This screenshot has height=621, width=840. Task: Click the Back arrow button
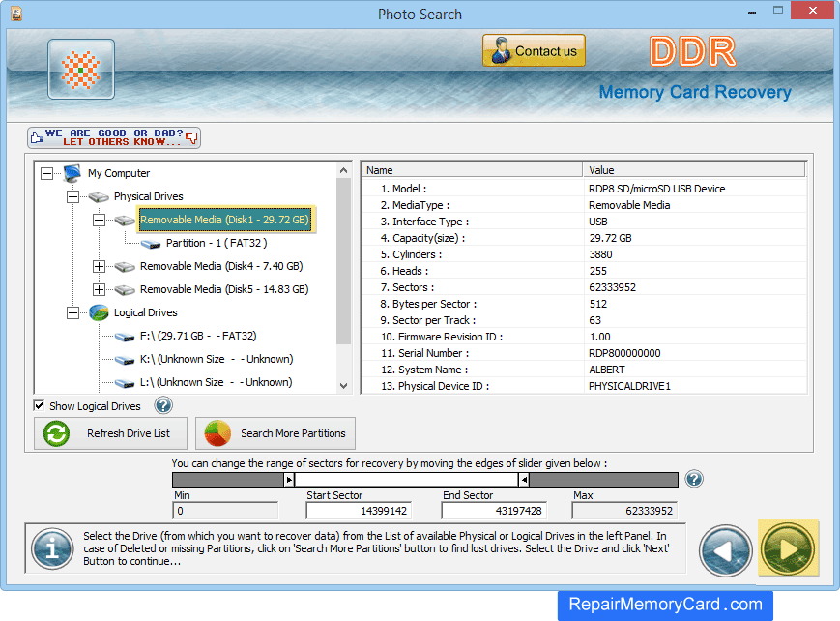725,550
